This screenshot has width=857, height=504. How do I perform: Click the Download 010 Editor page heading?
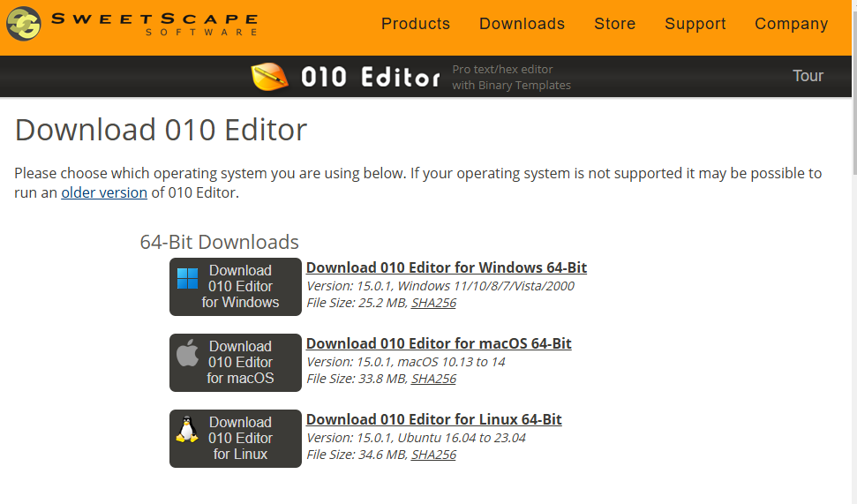[161, 130]
